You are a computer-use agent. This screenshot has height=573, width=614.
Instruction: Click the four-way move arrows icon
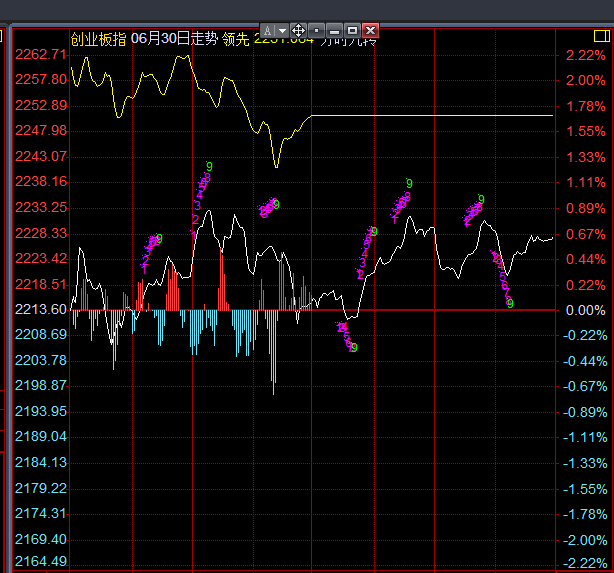pos(299,31)
